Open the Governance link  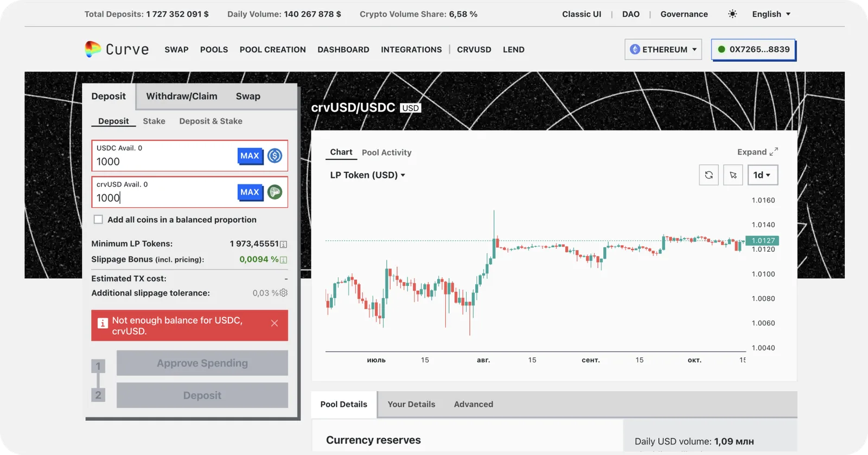(684, 14)
